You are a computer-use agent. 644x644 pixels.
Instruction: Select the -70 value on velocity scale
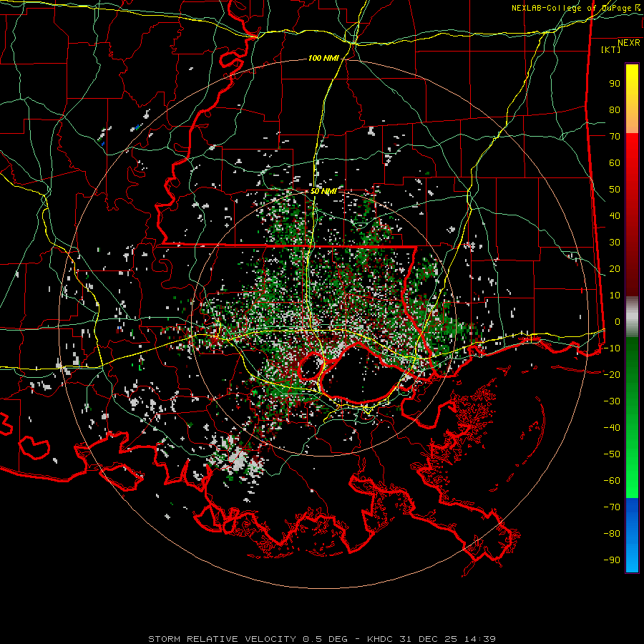coord(612,507)
